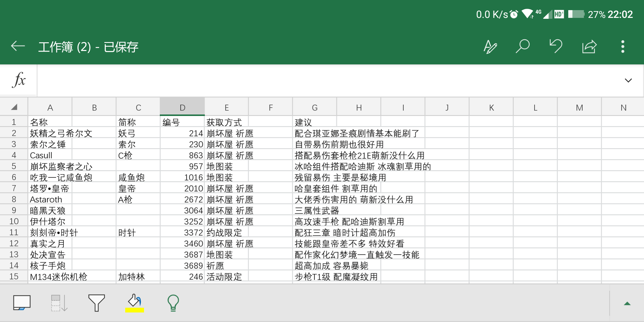The image size is (644, 322).
Task: Select cell 伊什塔尔
Action: click(50, 221)
